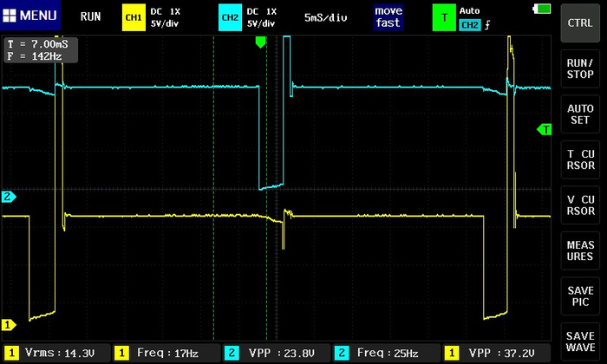Select the cyan CH2 channel badge
607x364 pixels.
click(229, 16)
